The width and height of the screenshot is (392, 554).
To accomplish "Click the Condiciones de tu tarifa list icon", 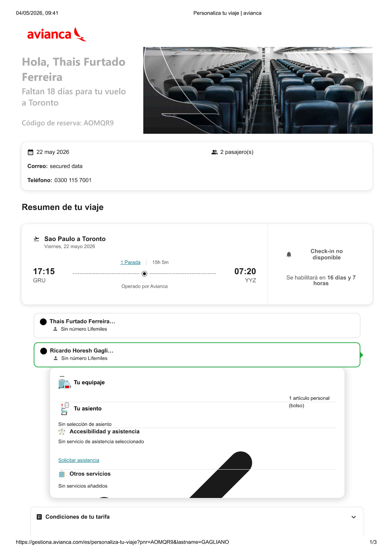I will coord(39,517).
